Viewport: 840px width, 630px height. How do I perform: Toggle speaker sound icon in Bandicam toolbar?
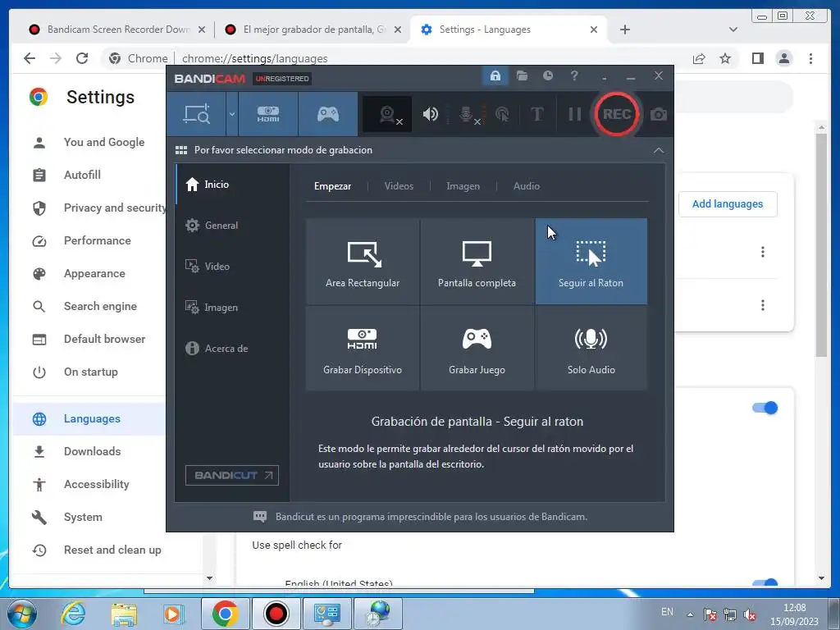[430, 114]
